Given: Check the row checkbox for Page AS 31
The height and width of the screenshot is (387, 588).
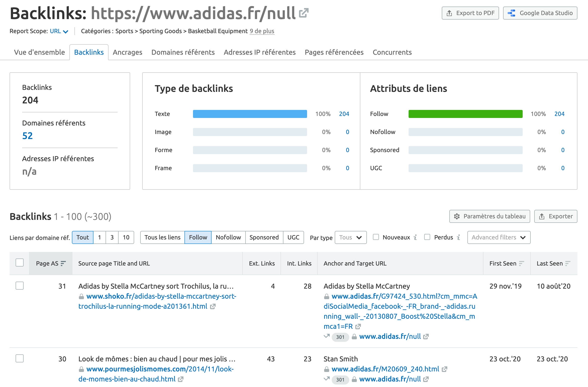Looking at the screenshot, I should [x=20, y=286].
